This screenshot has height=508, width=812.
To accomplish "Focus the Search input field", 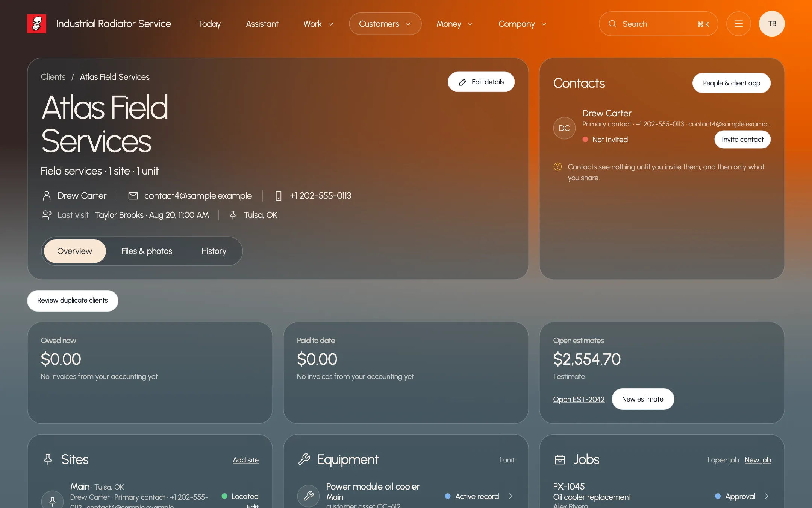I will click(658, 24).
